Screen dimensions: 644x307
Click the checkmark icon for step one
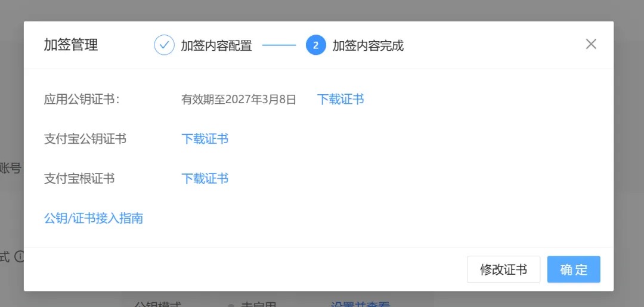pyautogui.click(x=164, y=45)
